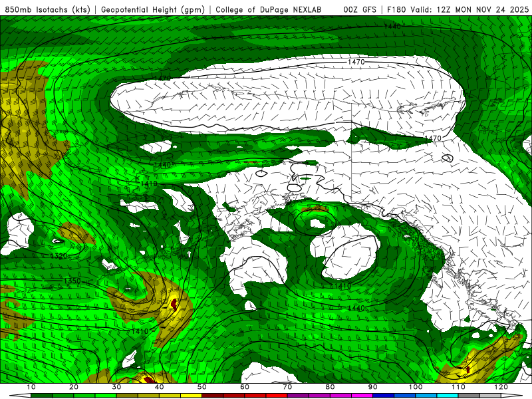This screenshot has height=399, width=532.
Task: Click the 1350 height contour label
Action: [72, 281]
